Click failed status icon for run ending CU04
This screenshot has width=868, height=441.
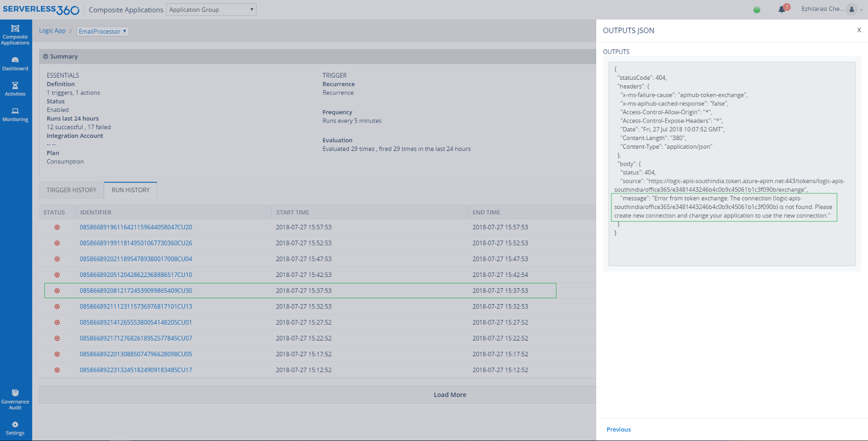click(x=57, y=259)
